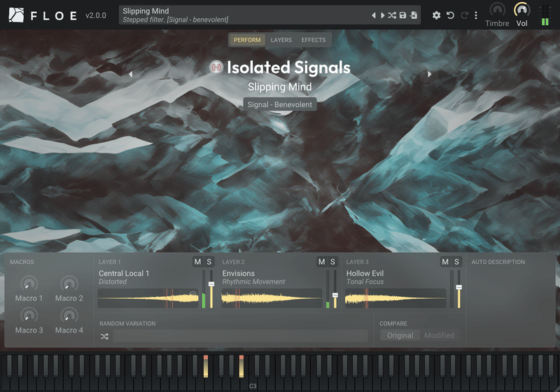560x392 pixels.
Task: Click the Macro 3 knob
Action: (x=29, y=316)
